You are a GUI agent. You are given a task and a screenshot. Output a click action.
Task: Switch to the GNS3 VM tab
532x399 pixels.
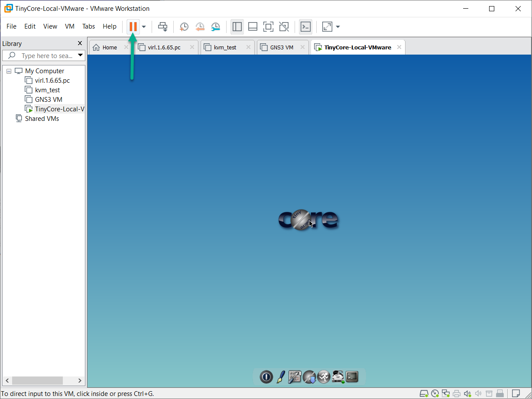click(x=282, y=47)
